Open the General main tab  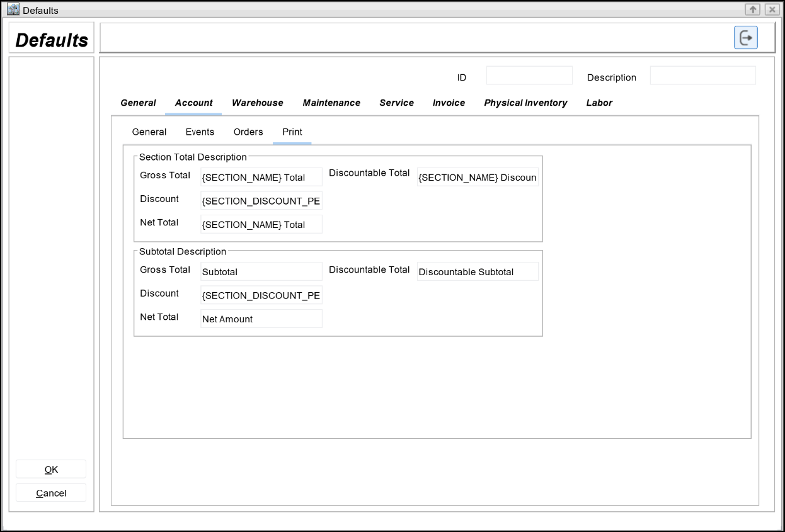[138, 103]
